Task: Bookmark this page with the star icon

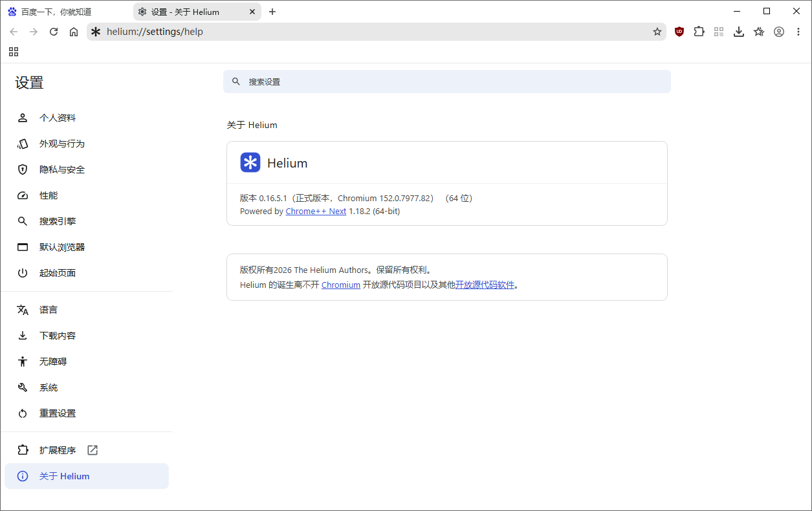Action: pyautogui.click(x=657, y=32)
